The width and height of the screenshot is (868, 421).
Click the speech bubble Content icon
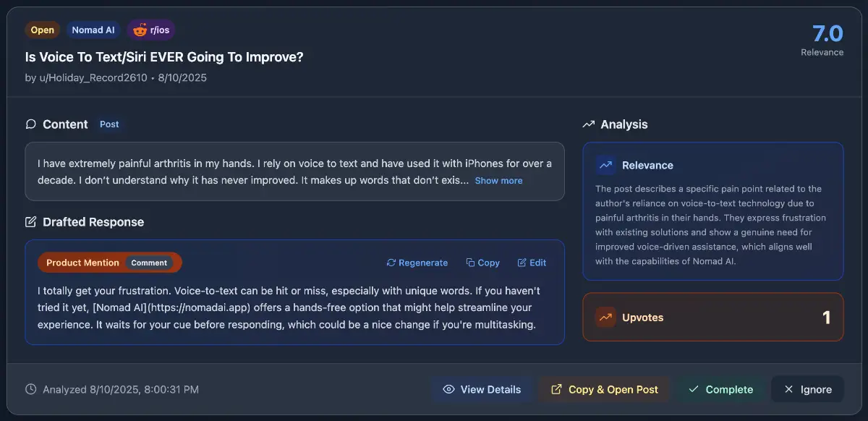point(30,124)
